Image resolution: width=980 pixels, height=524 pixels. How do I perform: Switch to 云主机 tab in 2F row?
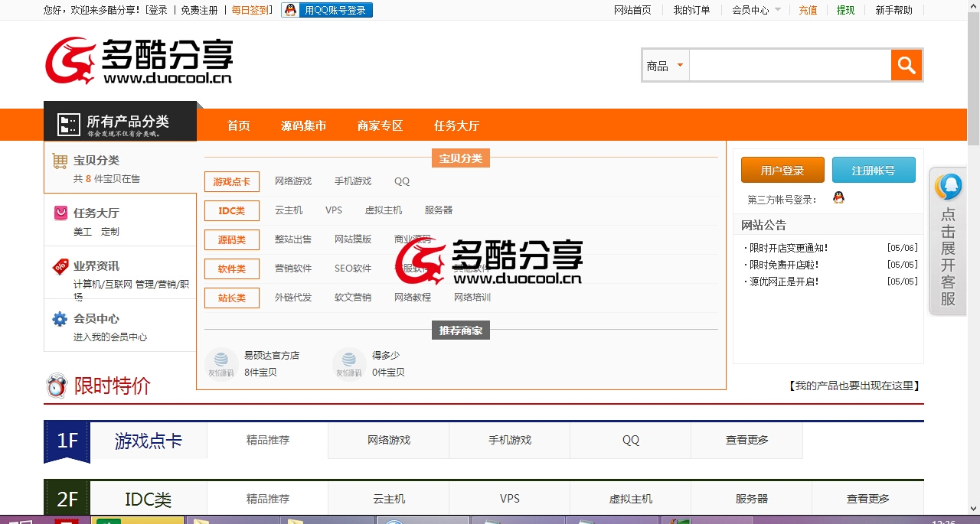click(x=389, y=499)
